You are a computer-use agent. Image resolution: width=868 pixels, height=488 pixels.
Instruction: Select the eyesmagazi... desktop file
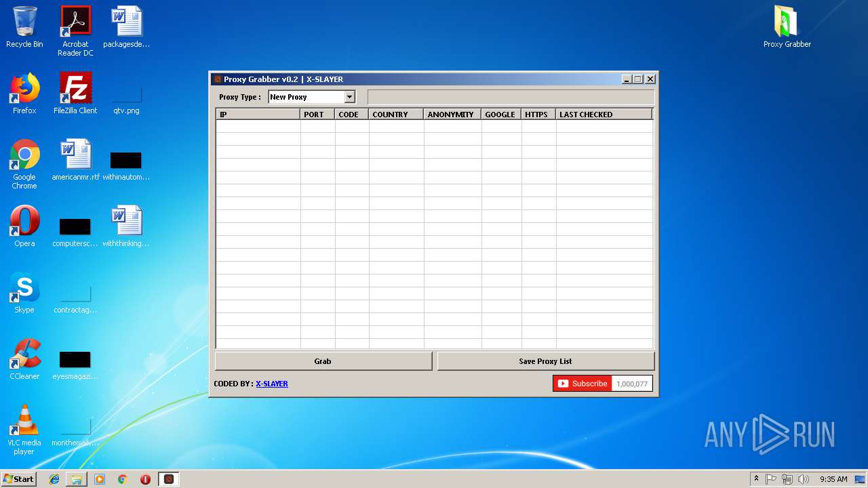75,365
